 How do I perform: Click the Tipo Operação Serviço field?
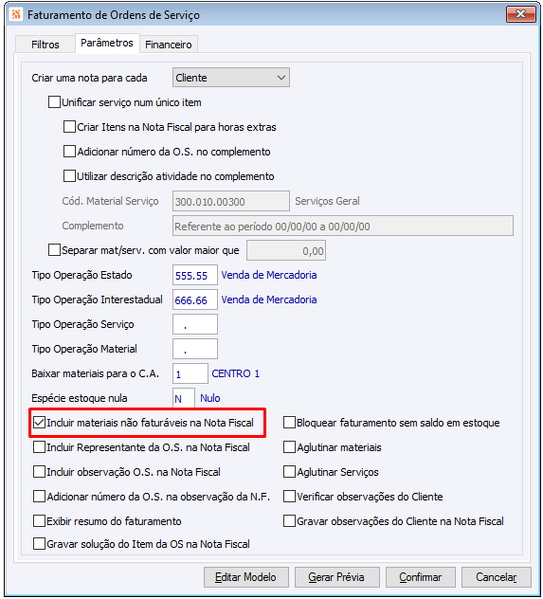pyautogui.click(x=195, y=325)
